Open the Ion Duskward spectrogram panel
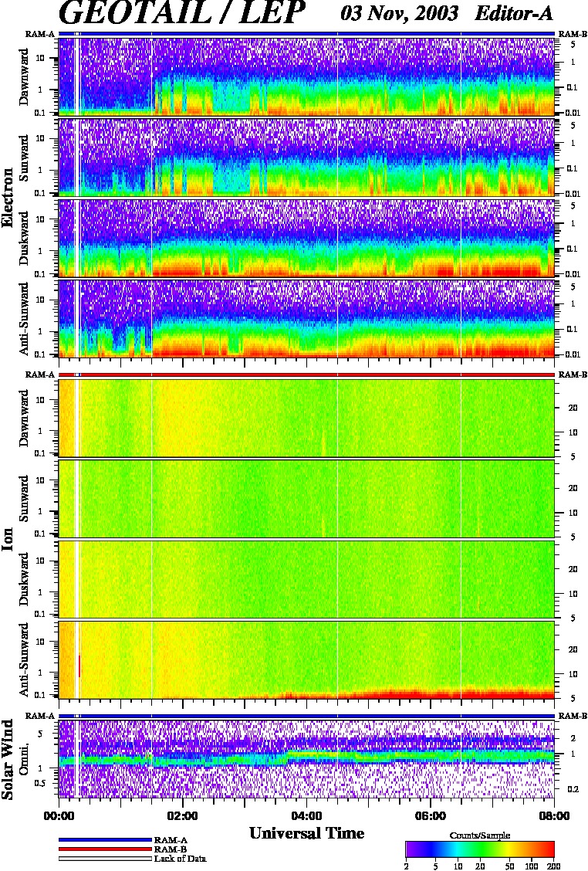Image resolution: width=588 pixels, height=871 pixels. click(x=306, y=579)
